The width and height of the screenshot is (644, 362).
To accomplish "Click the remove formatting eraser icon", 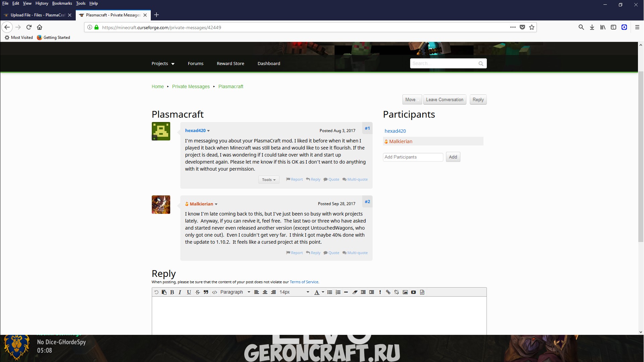I will point(355,292).
